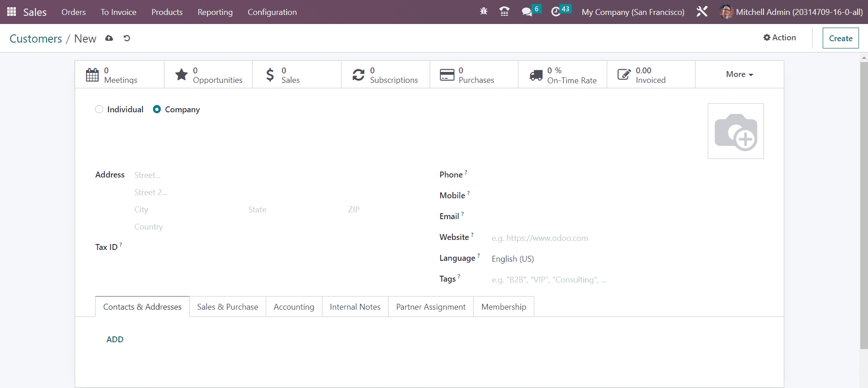
Task: Select the Individual radio button
Action: (x=99, y=110)
